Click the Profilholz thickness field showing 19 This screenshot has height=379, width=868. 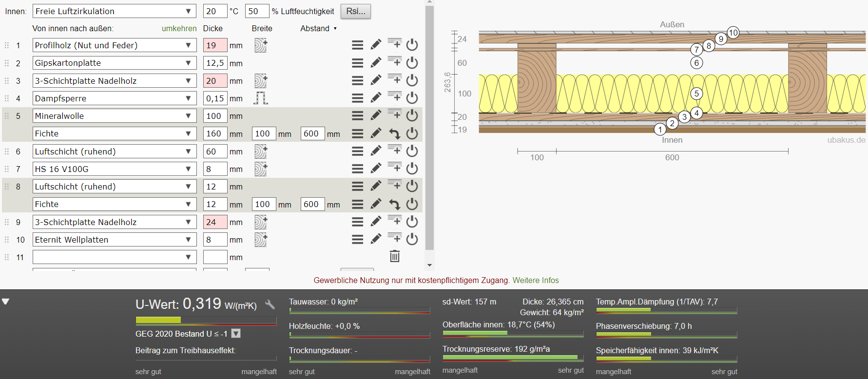pyautogui.click(x=215, y=45)
